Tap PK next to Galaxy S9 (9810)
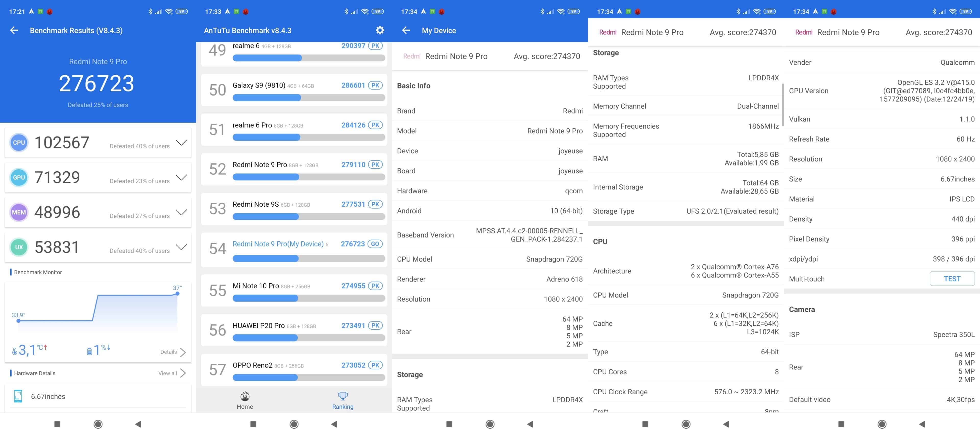Screen dimensions: 980x436 pyautogui.click(x=375, y=85)
